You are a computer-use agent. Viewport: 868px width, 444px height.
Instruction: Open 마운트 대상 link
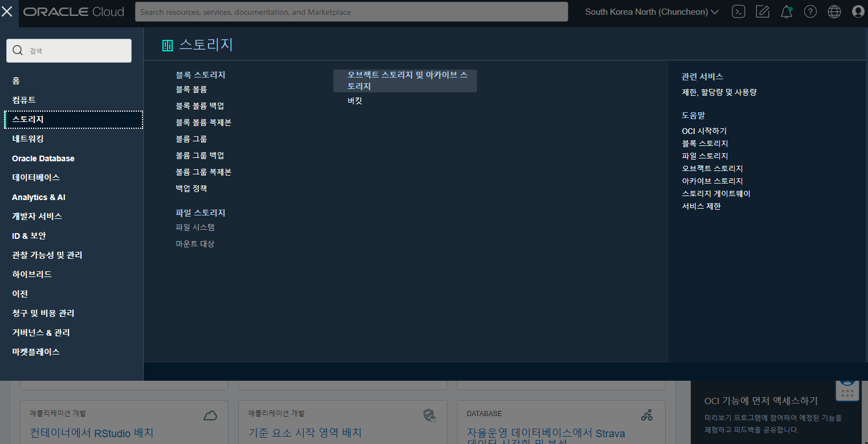coord(195,244)
